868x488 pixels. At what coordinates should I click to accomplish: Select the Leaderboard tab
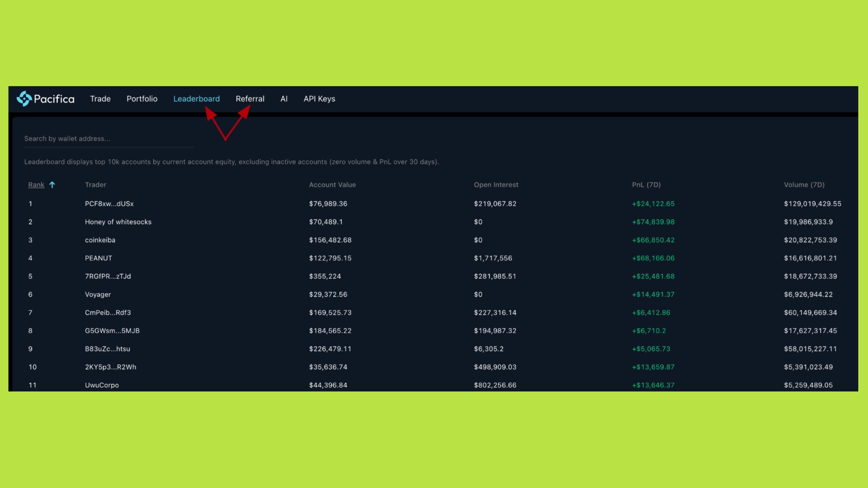[196, 99]
